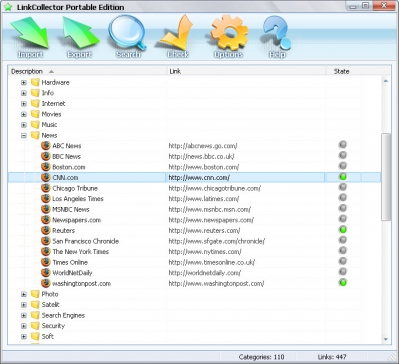Click the green state indicator for Reuters

pyautogui.click(x=343, y=229)
